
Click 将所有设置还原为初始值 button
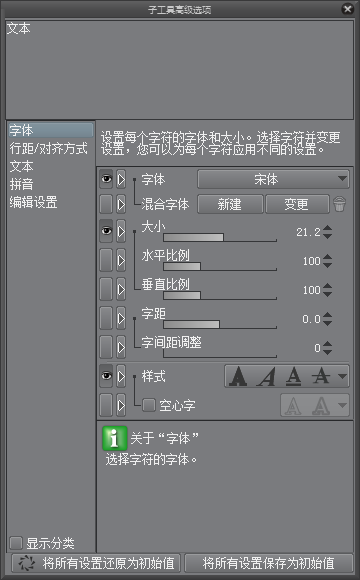click(96, 563)
